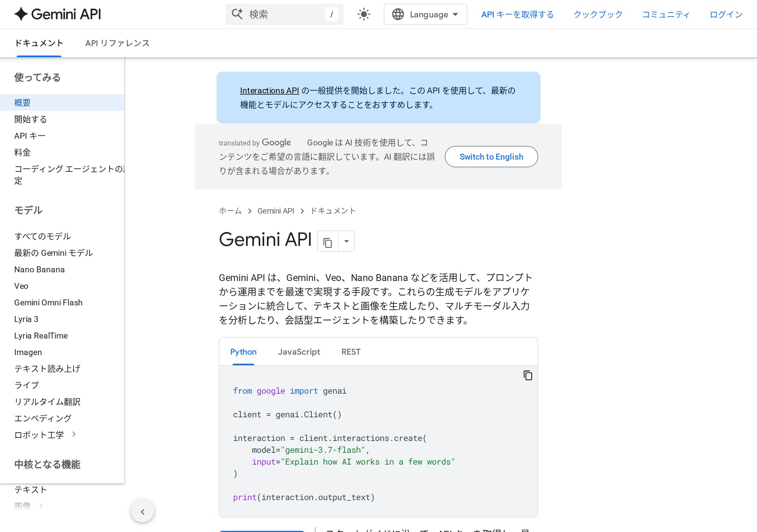Open the page copy options dropdown arrow
757x532 pixels.
click(347, 241)
